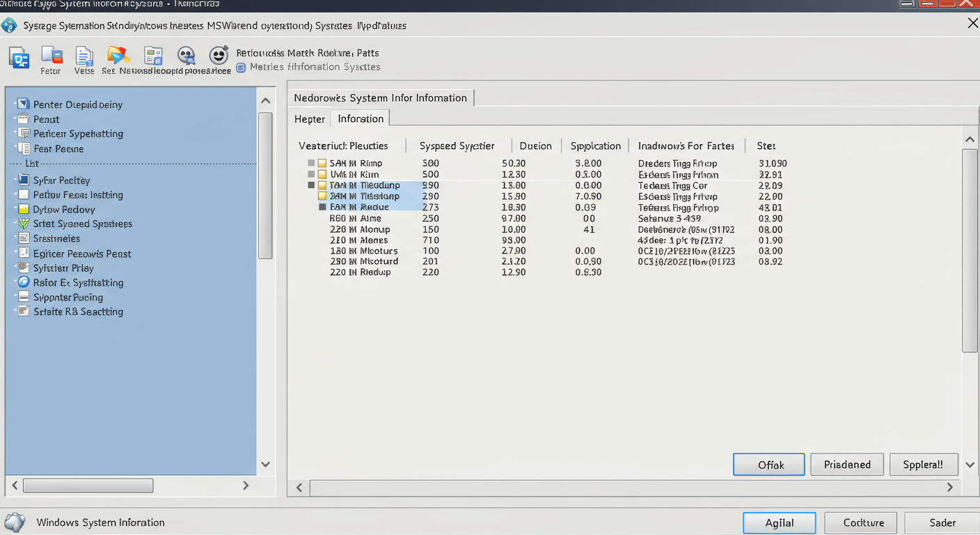Select the Sypanter Pueing tree item
Screen dimensions: 980x535
click(68, 297)
